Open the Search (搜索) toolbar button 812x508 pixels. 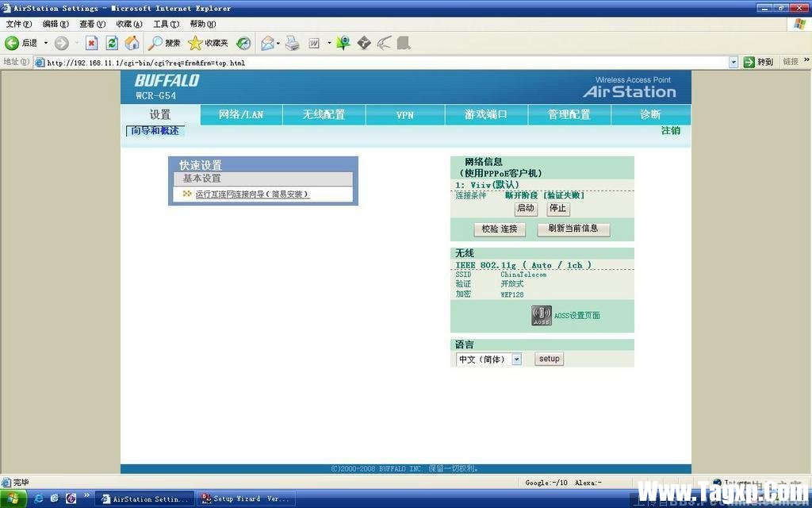[164, 43]
